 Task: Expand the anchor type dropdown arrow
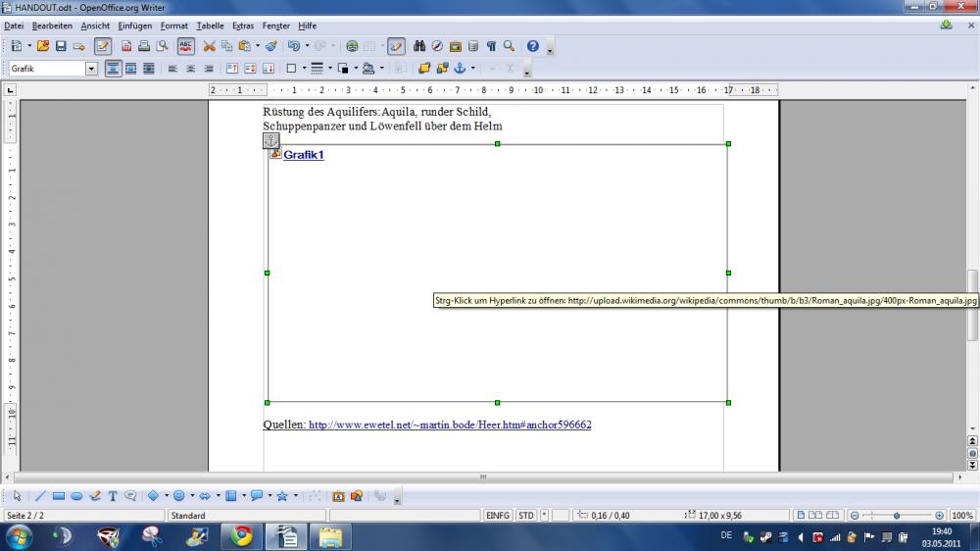472,69
